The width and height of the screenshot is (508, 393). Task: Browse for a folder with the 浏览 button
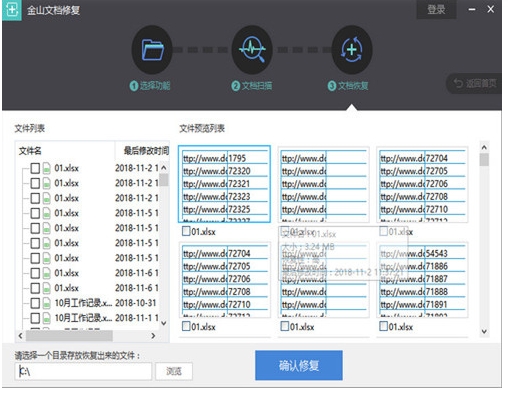click(174, 371)
